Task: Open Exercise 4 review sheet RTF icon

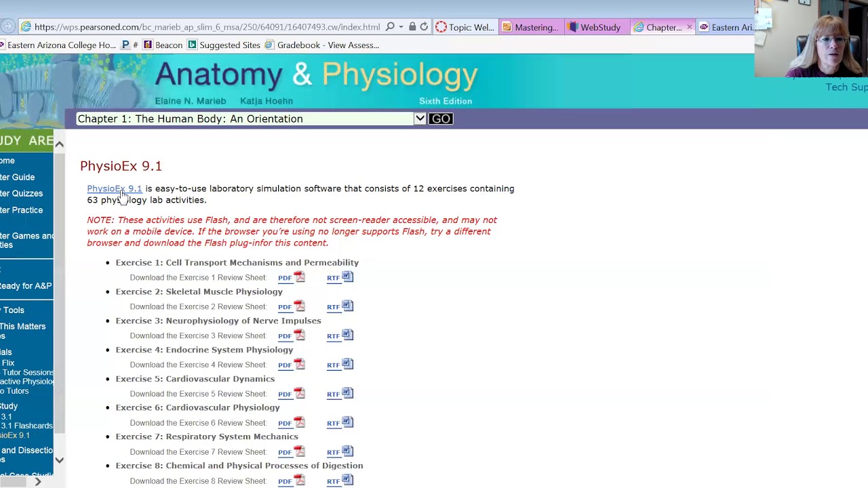Action: point(347,364)
